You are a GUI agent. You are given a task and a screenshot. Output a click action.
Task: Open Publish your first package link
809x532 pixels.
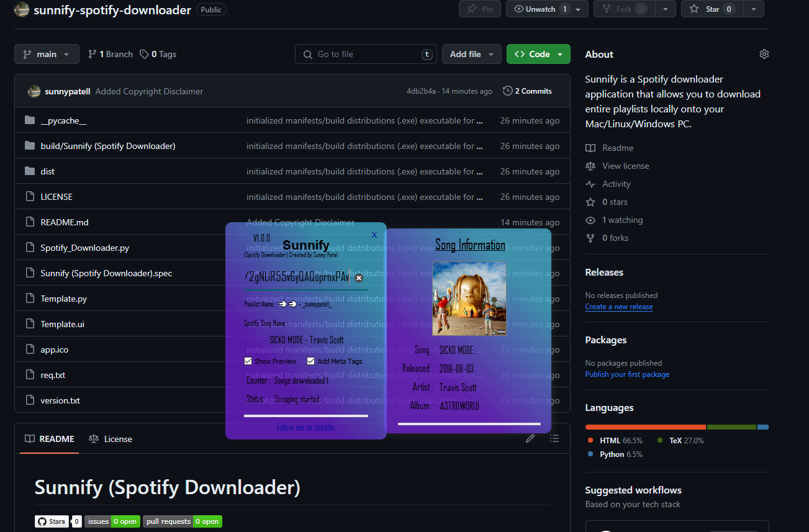coord(627,374)
